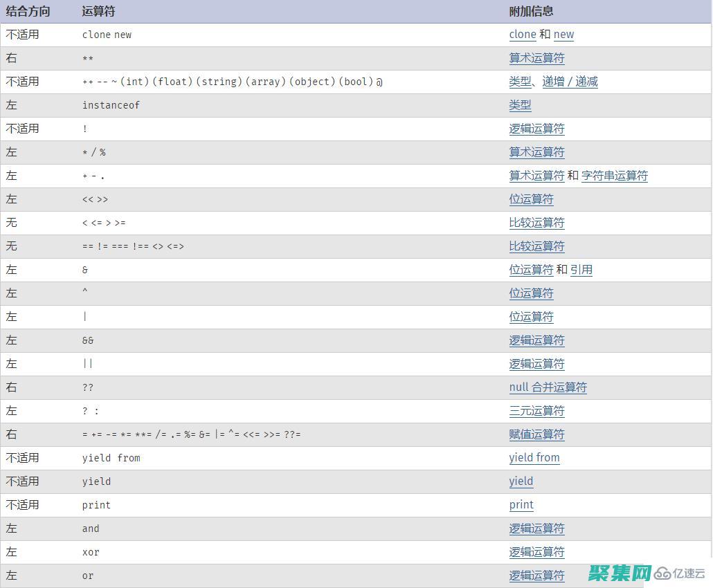Open 位运算符 link in the << >> row
This screenshot has height=588, width=713.
coord(531,199)
